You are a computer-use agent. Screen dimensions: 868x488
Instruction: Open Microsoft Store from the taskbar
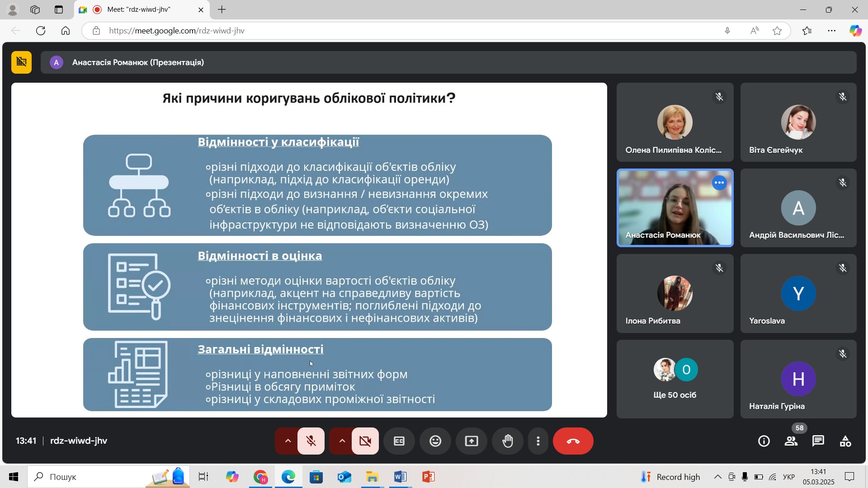click(x=316, y=477)
